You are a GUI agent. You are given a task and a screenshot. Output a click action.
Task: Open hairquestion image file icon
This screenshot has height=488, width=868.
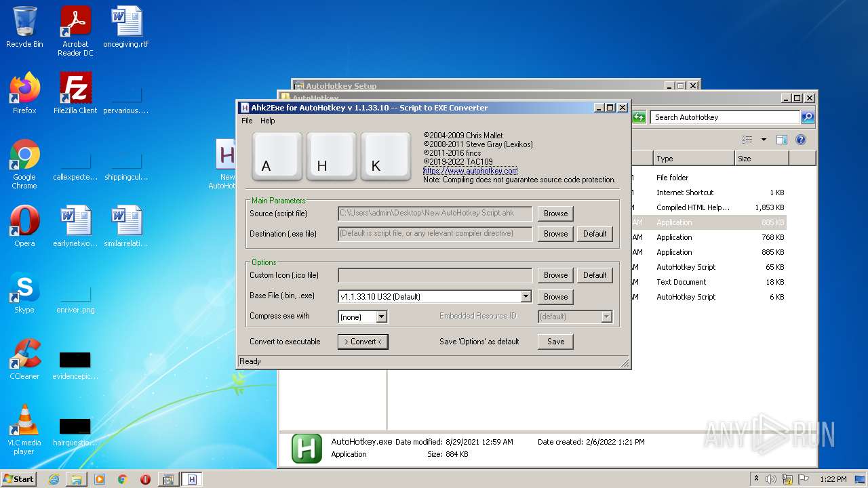pos(75,431)
